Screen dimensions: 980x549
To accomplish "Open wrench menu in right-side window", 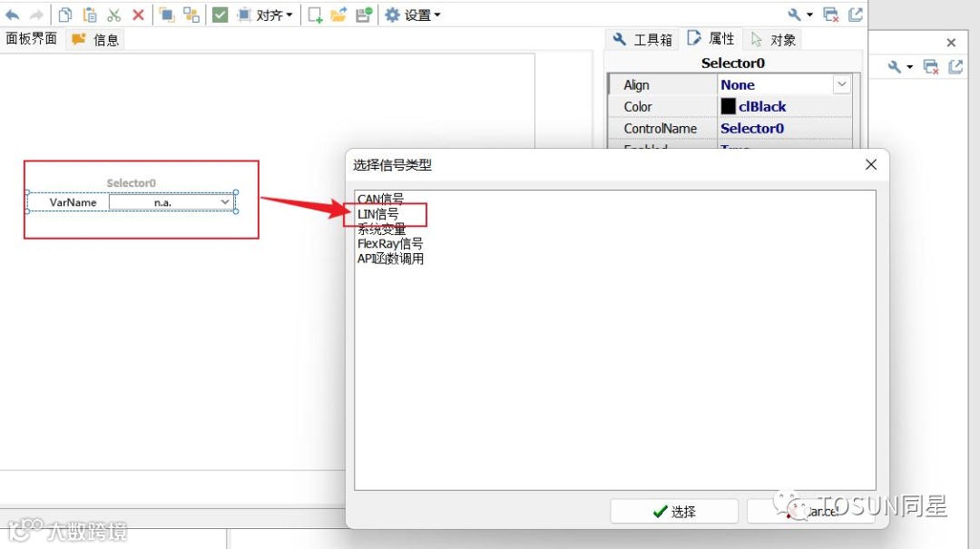I will tap(900, 66).
